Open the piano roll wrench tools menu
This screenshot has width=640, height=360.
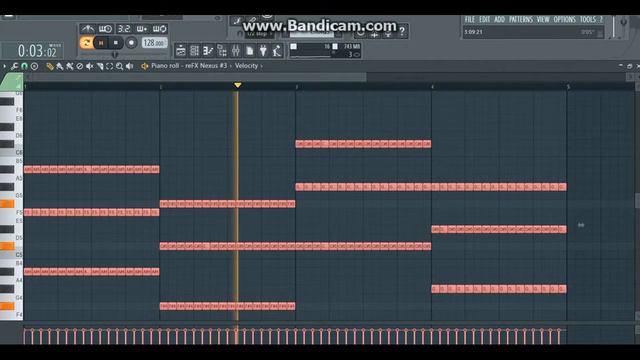tap(14, 66)
